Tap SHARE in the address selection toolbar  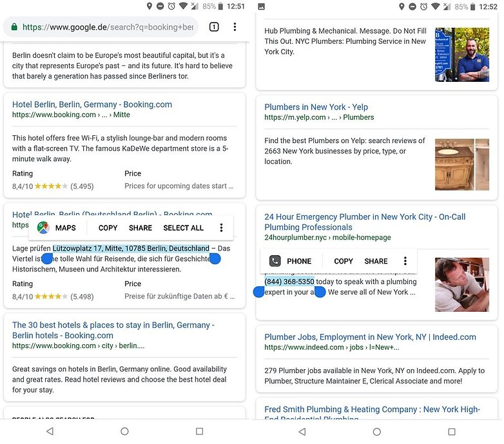(141, 227)
